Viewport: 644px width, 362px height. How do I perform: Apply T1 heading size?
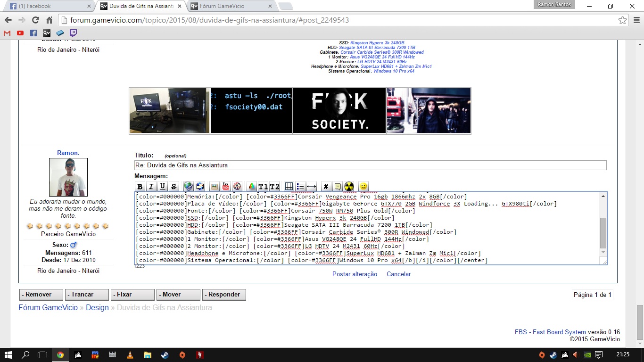pyautogui.click(x=263, y=186)
